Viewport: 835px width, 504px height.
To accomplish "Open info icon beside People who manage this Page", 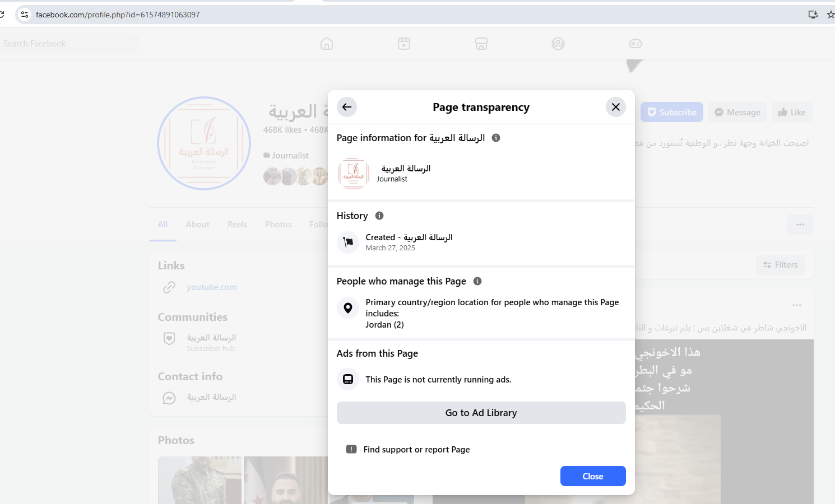I will click(477, 281).
